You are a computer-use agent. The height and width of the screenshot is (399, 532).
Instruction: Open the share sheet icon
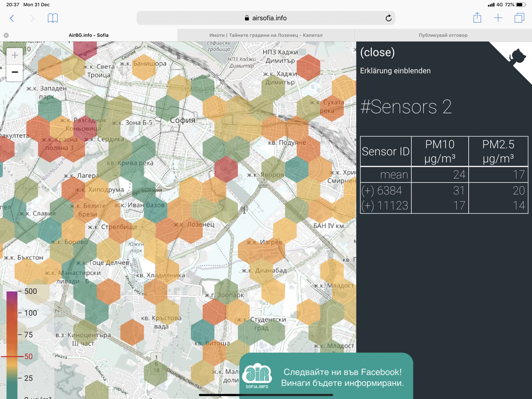477,18
